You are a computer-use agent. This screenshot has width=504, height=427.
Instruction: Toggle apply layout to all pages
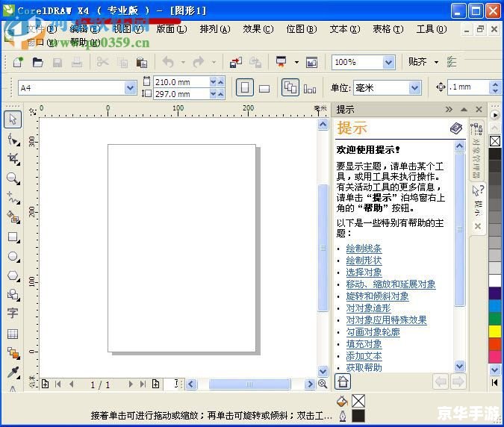290,88
